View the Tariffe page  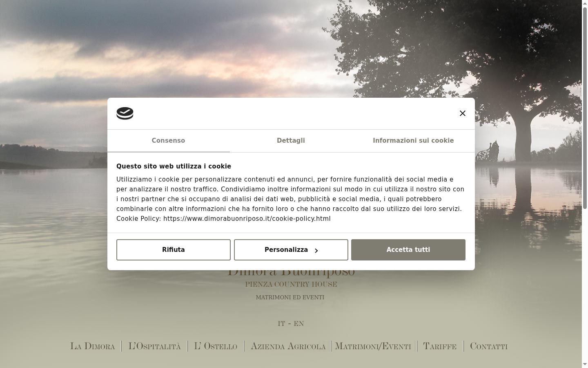click(x=440, y=346)
